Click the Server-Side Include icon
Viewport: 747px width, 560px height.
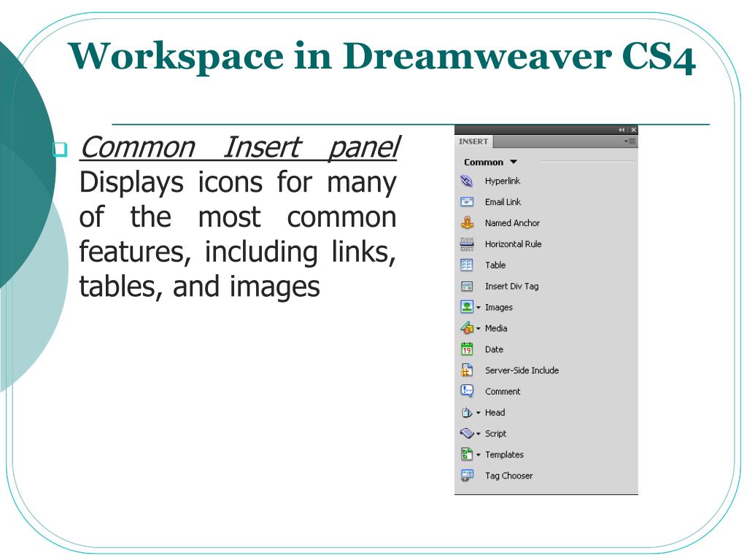(x=467, y=370)
